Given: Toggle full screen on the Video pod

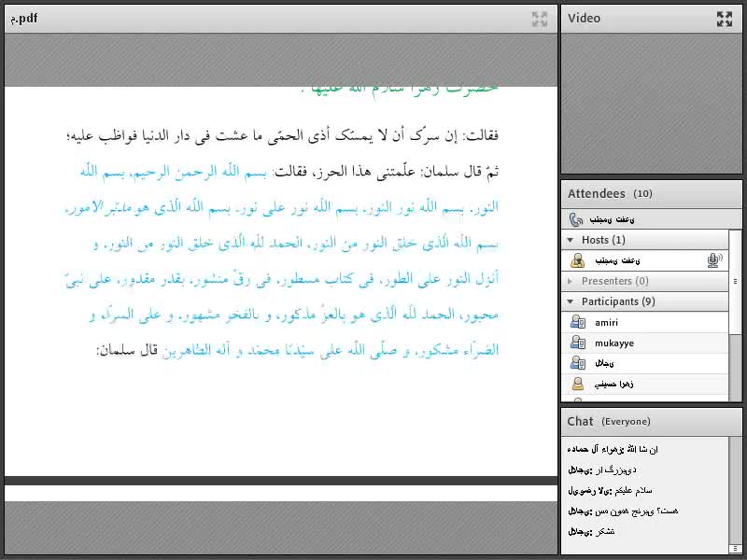Looking at the screenshot, I should 724,18.
